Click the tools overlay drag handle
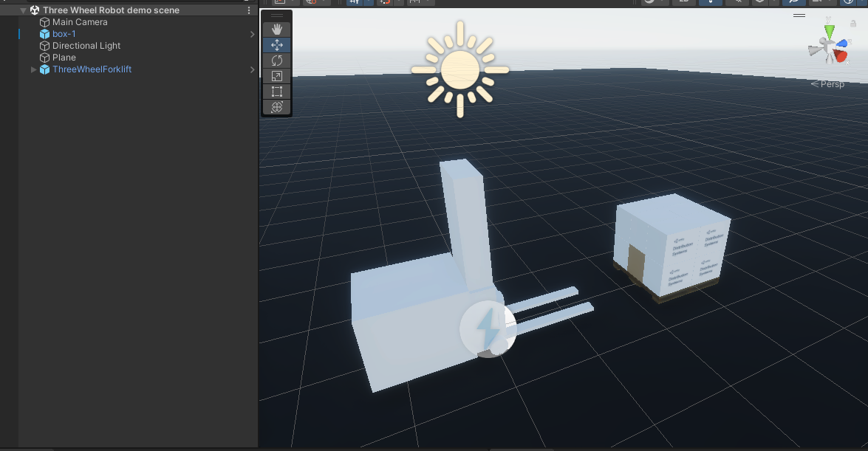The width and height of the screenshot is (868, 451). point(277,16)
